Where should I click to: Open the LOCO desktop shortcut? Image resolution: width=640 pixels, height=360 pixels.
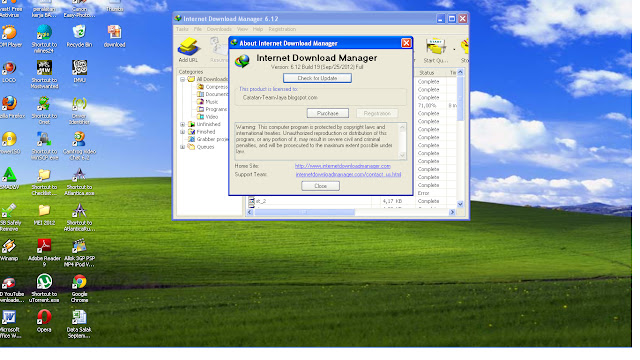click(9, 68)
